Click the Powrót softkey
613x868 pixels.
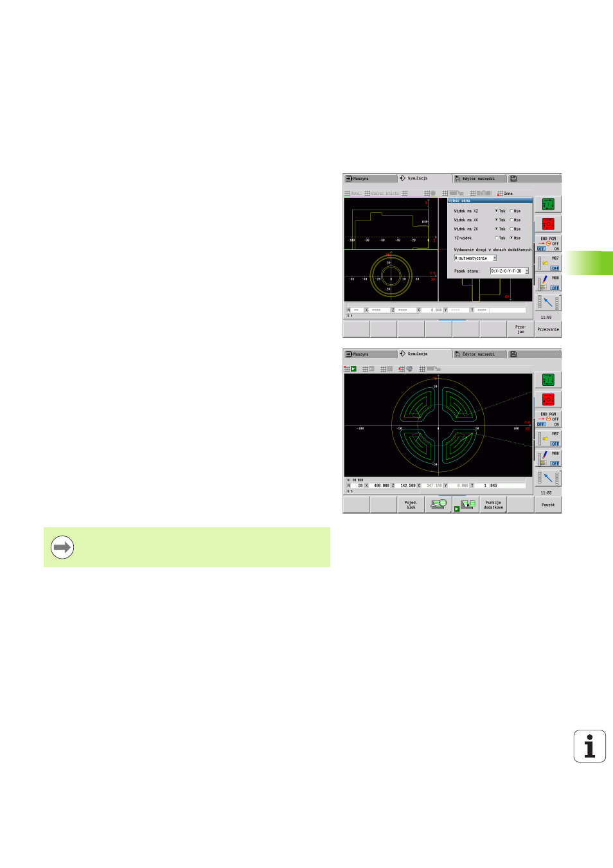[548, 505]
